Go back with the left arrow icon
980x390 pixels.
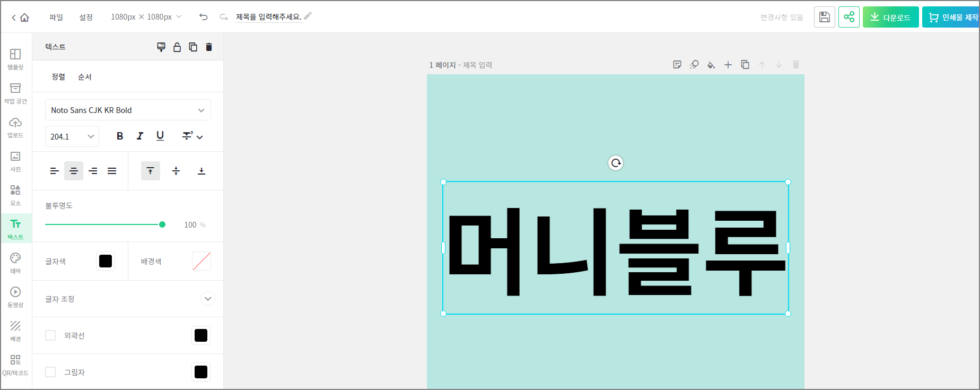pos(14,18)
